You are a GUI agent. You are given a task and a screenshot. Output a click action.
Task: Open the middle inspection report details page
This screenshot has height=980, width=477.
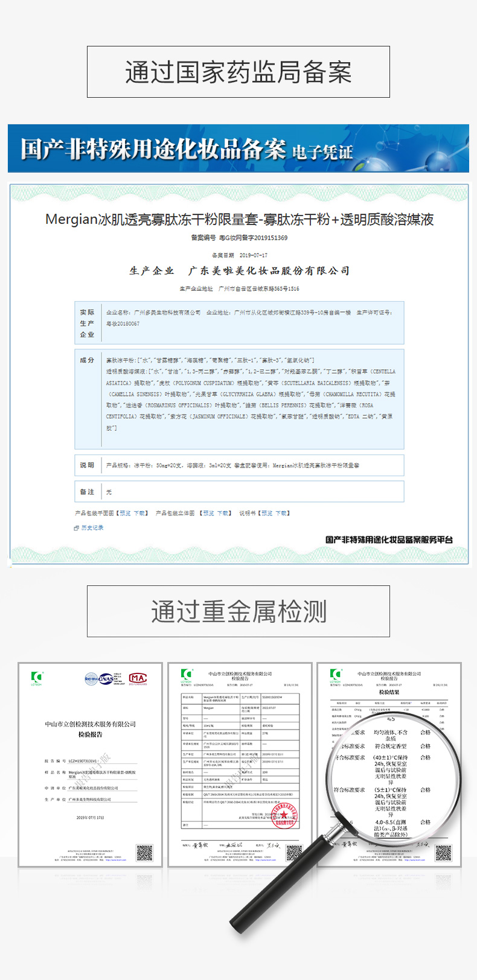click(x=240, y=765)
